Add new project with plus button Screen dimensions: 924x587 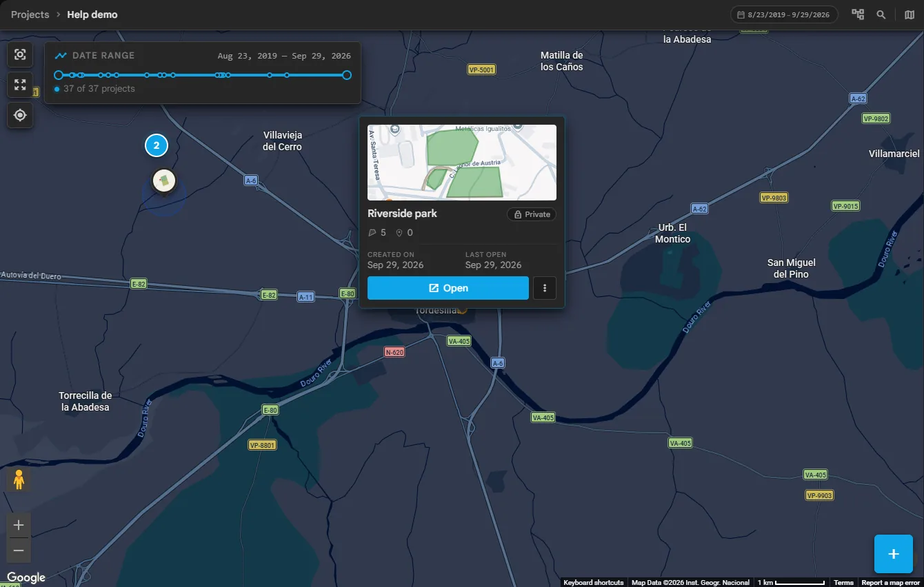pos(894,554)
